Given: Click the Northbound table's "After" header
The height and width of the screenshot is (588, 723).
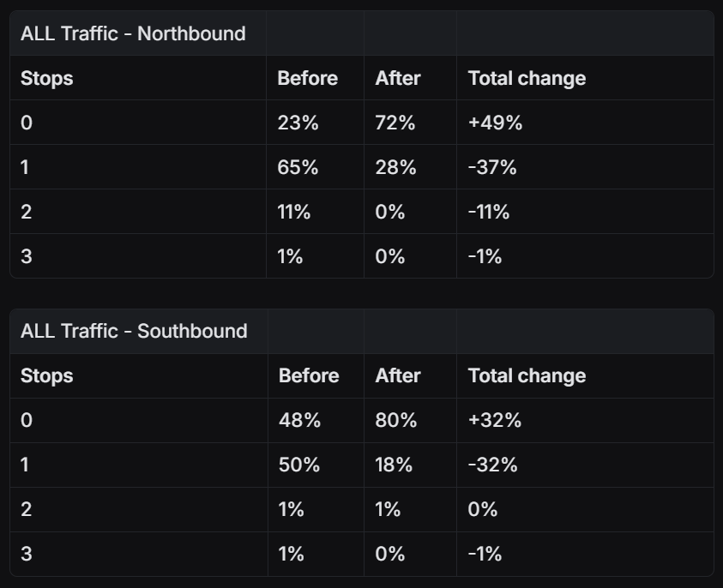Looking at the screenshot, I should (398, 78).
